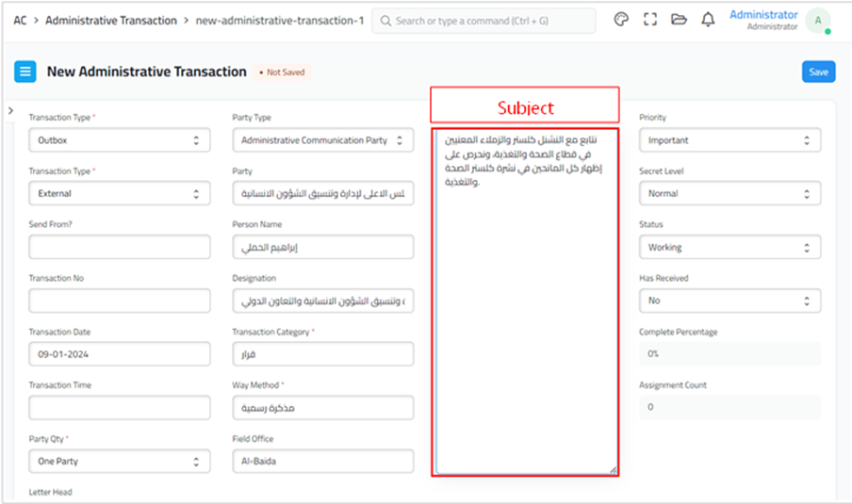852x504 pixels.
Task: Open the folder icon in navbar
Action: pyautogui.click(x=679, y=20)
